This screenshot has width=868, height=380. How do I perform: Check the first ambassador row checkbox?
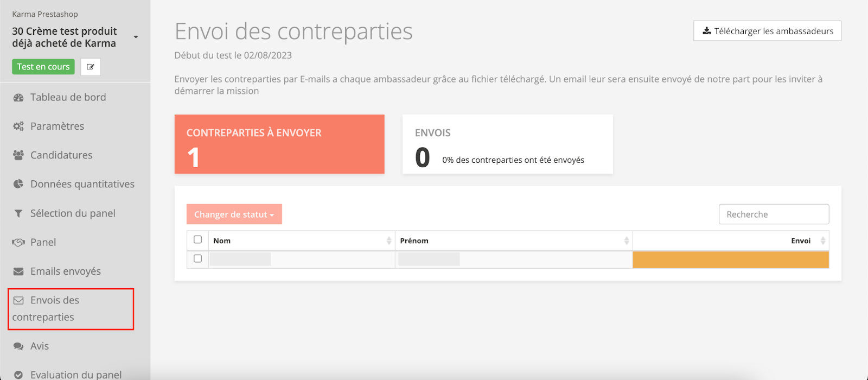[x=197, y=259]
